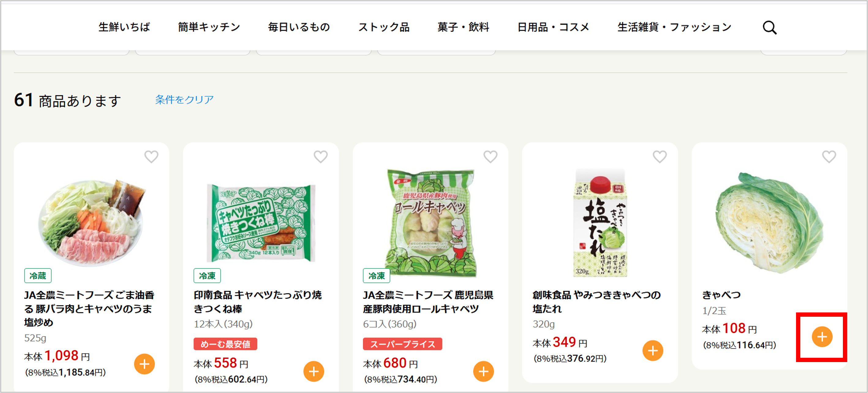
Task: Toggle the wishlist heart for ロールキャベツ
Action: coord(490,157)
